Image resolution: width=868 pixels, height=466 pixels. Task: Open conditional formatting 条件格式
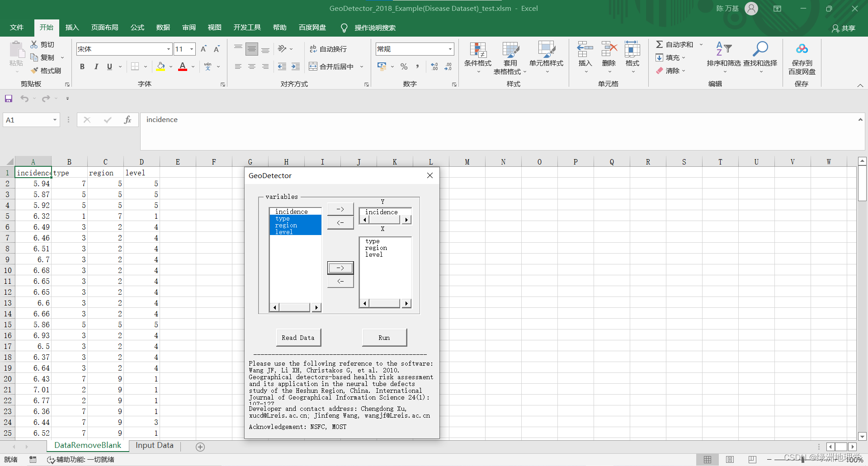pyautogui.click(x=478, y=58)
